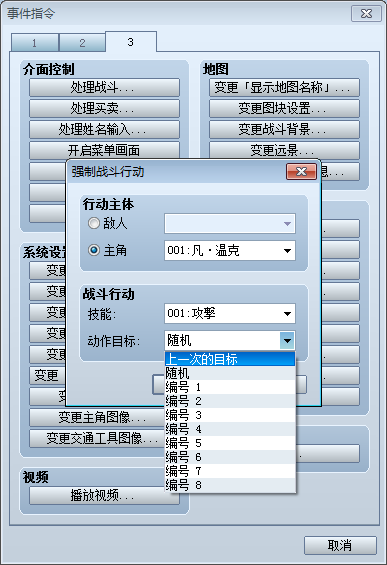Switch to tab 2
This screenshot has height=565, width=387.
[x=82, y=43]
